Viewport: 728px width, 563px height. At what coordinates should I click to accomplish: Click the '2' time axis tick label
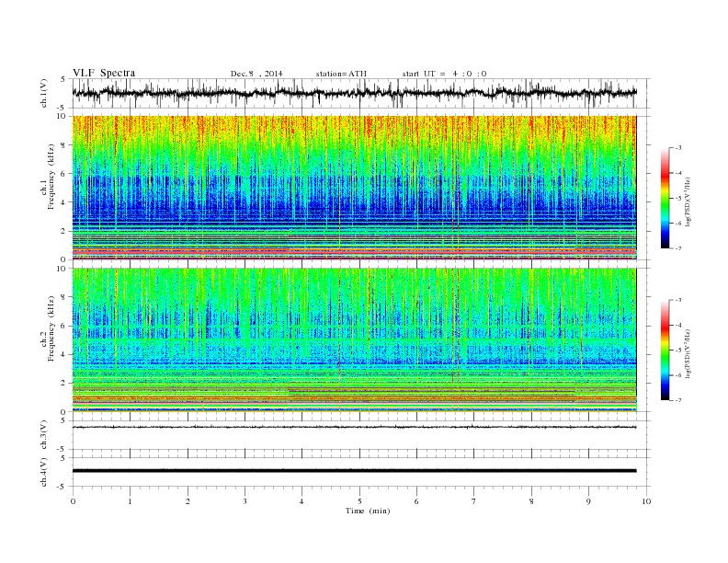(188, 501)
